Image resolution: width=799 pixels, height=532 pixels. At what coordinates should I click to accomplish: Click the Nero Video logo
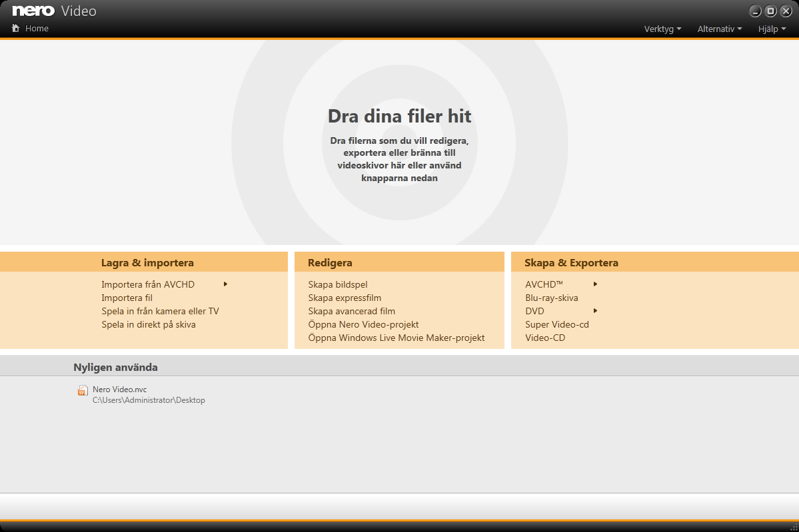pyautogui.click(x=54, y=11)
